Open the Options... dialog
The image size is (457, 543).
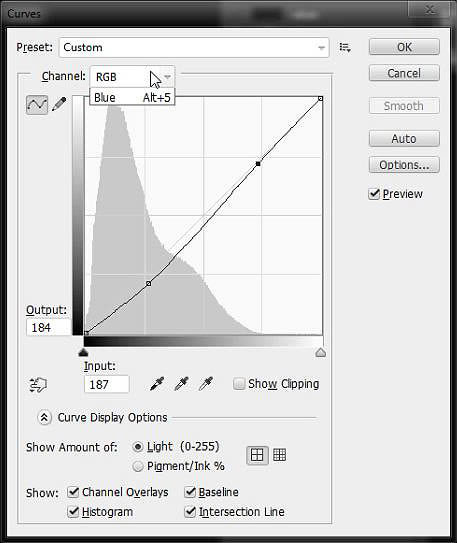tap(404, 165)
